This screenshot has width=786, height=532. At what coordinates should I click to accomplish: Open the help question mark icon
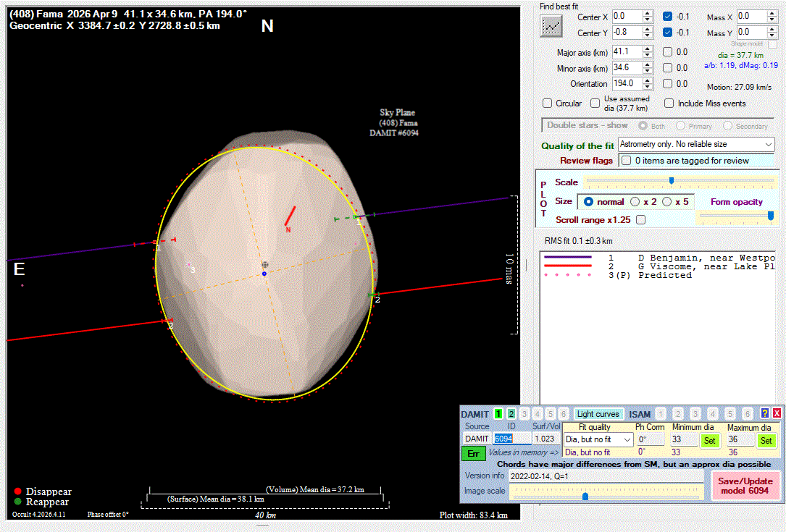(x=764, y=413)
